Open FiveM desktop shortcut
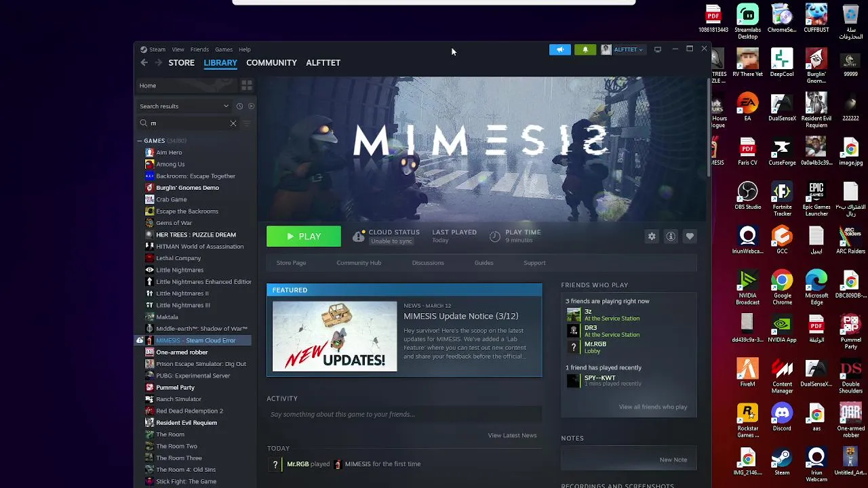The height and width of the screenshot is (488, 868). (x=747, y=373)
